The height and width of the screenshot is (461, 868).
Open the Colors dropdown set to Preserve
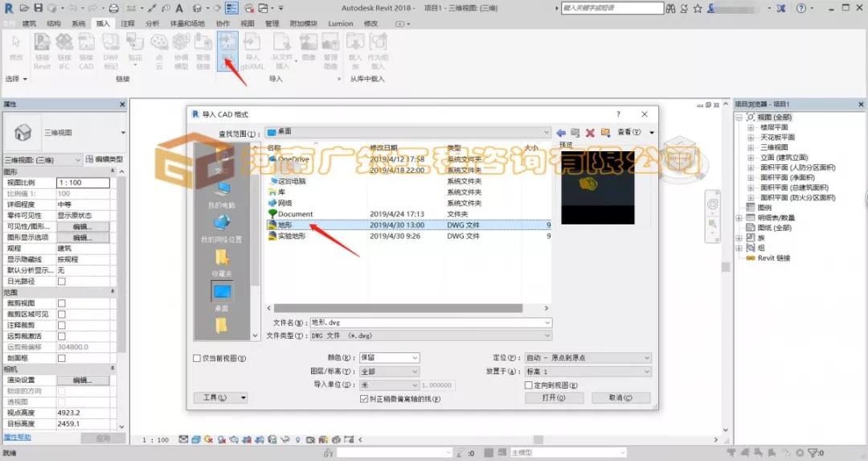pos(389,358)
